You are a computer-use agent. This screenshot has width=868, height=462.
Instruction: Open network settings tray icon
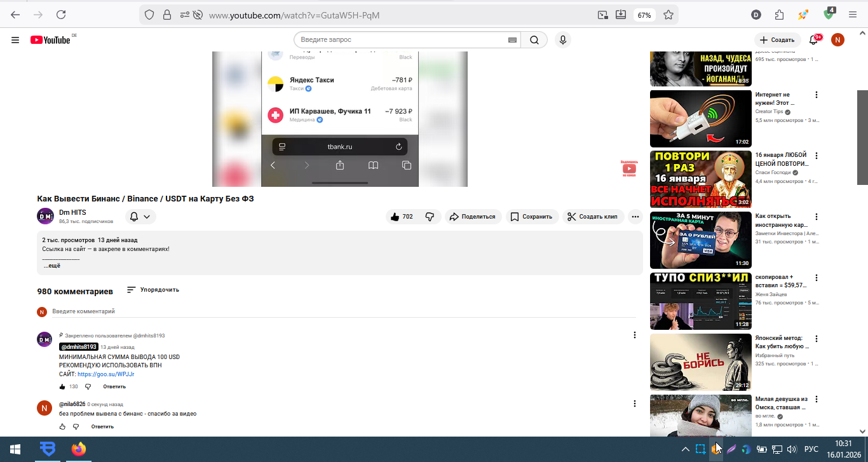[776, 449]
